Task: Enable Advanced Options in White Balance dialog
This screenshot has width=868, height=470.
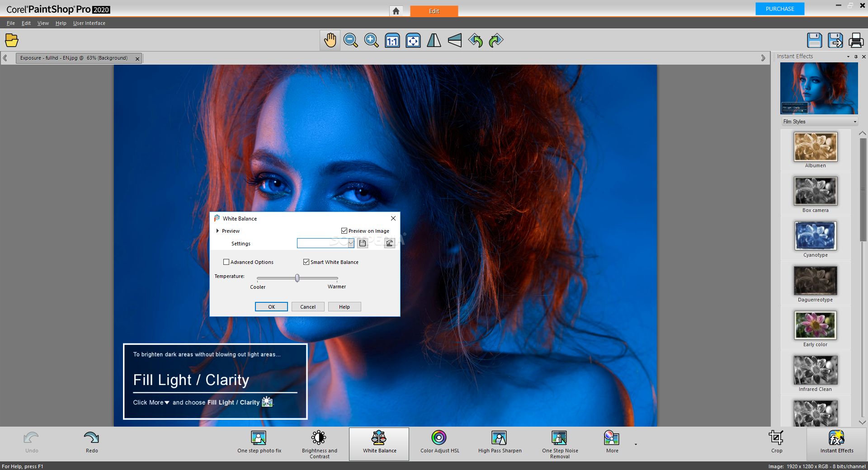Action: (226, 262)
